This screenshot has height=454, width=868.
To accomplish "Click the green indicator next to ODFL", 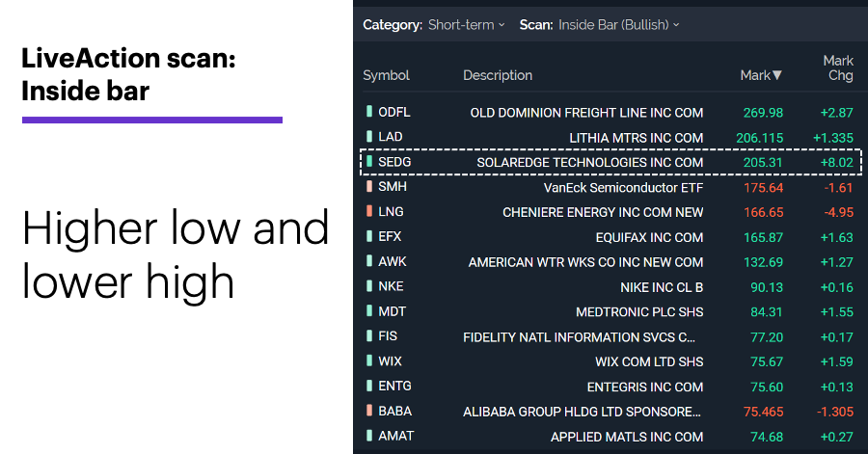I will pos(369,112).
